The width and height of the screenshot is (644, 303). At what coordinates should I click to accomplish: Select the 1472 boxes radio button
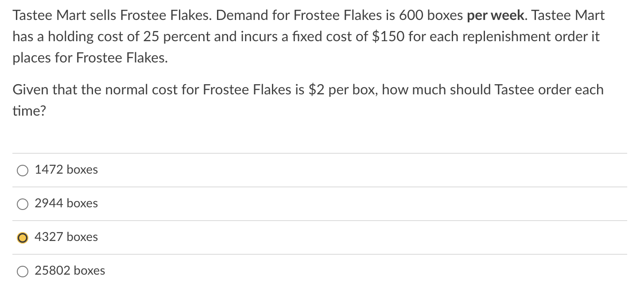click(x=22, y=171)
